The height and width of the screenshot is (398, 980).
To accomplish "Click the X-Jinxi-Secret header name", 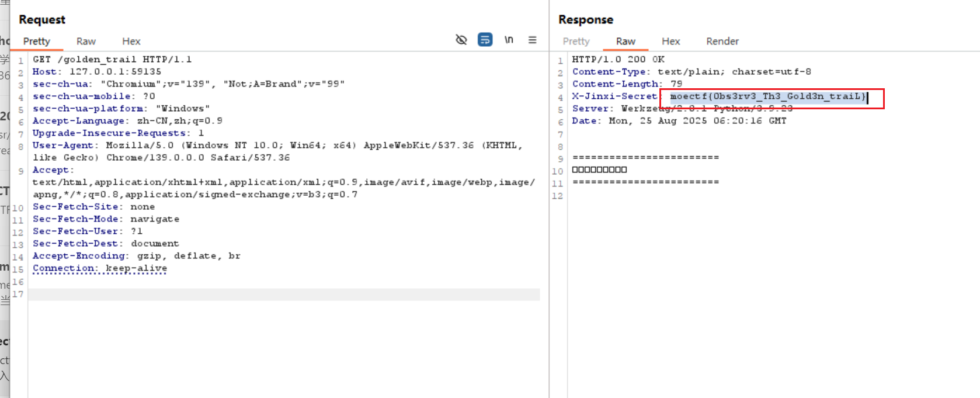I will [614, 96].
